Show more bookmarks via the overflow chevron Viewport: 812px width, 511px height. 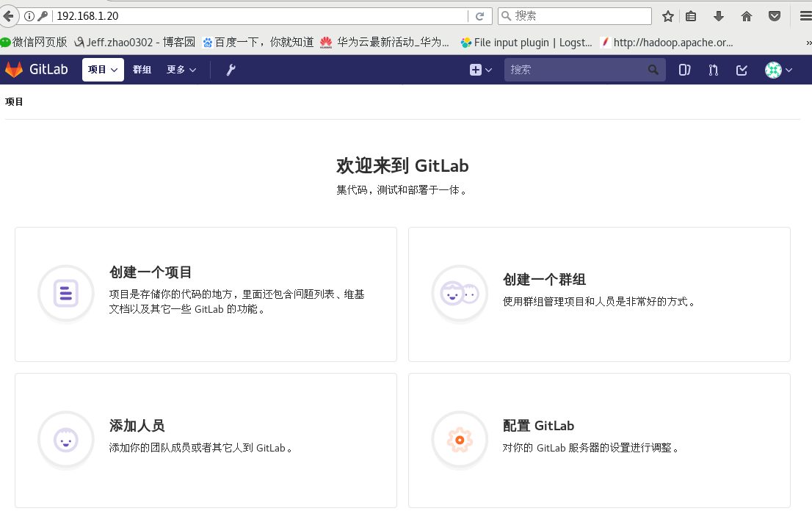(x=808, y=43)
